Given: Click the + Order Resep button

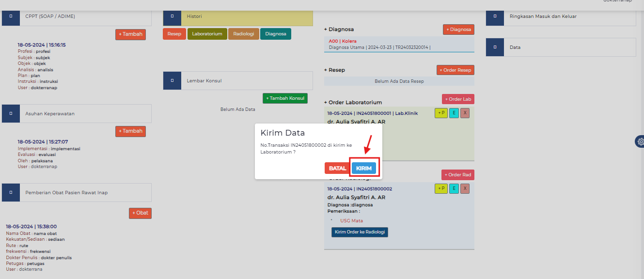Looking at the screenshot, I should tap(455, 70).
